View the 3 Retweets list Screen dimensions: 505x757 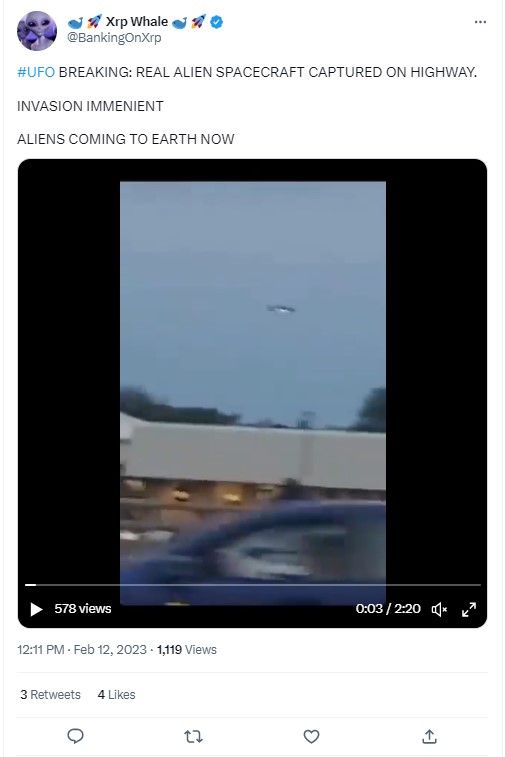pos(50,694)
